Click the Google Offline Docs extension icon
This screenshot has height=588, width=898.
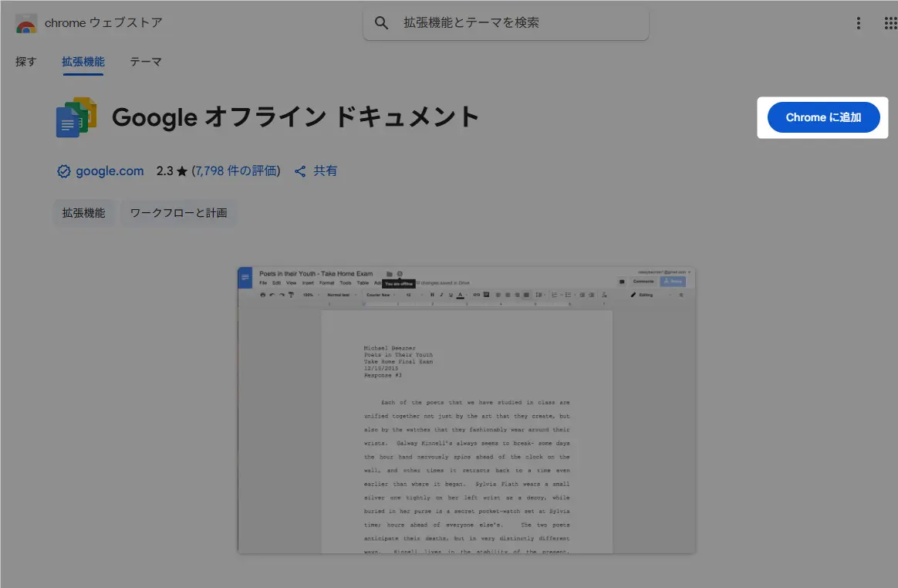(x=76, y=118)
